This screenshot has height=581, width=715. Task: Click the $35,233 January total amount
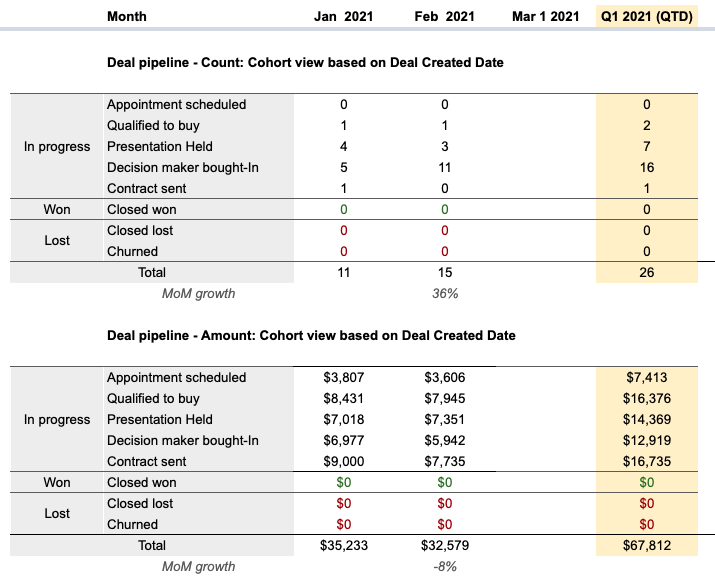[x=343, y=545]
